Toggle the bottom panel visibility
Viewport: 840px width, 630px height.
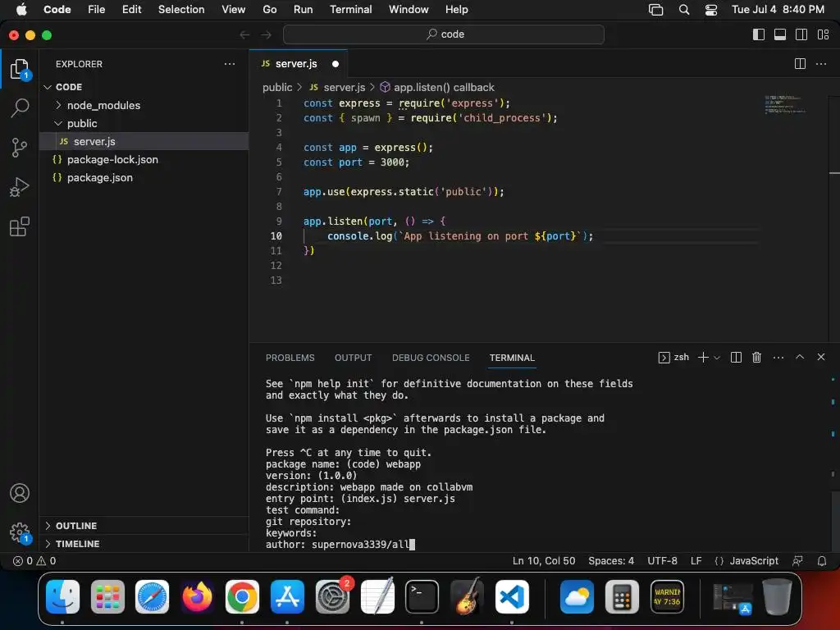pos(780,34)
